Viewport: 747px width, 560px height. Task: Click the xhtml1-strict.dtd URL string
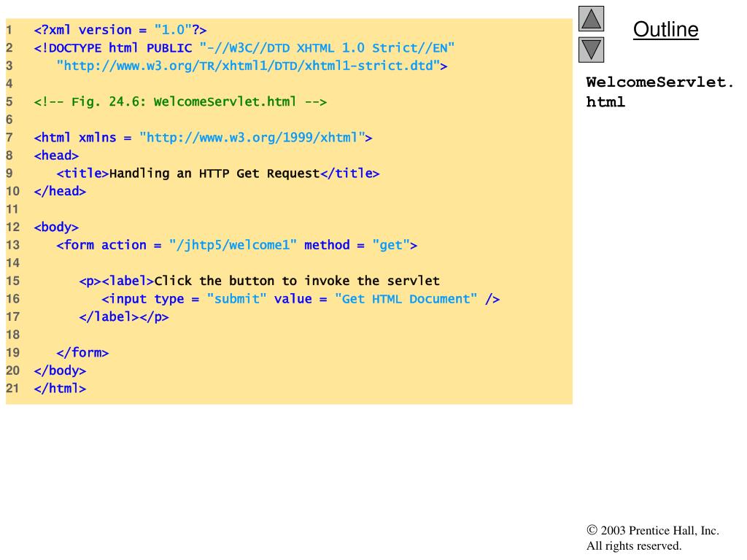tap(252, 66)
